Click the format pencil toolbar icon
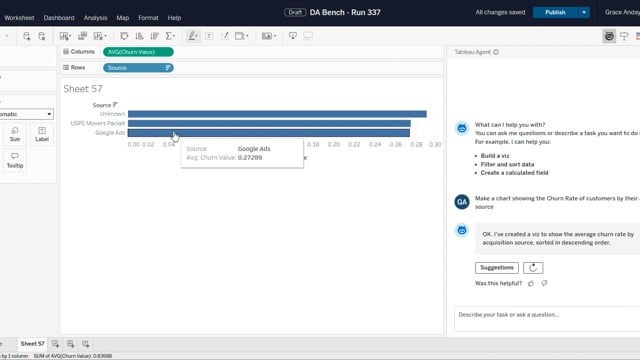 (224, 36)
